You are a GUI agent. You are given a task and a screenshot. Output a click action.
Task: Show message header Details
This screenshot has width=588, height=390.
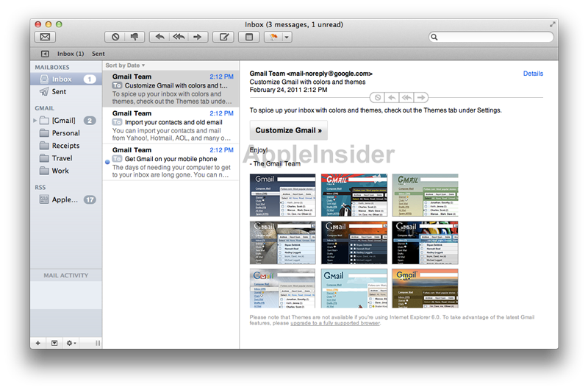click(x=533, y=74)
